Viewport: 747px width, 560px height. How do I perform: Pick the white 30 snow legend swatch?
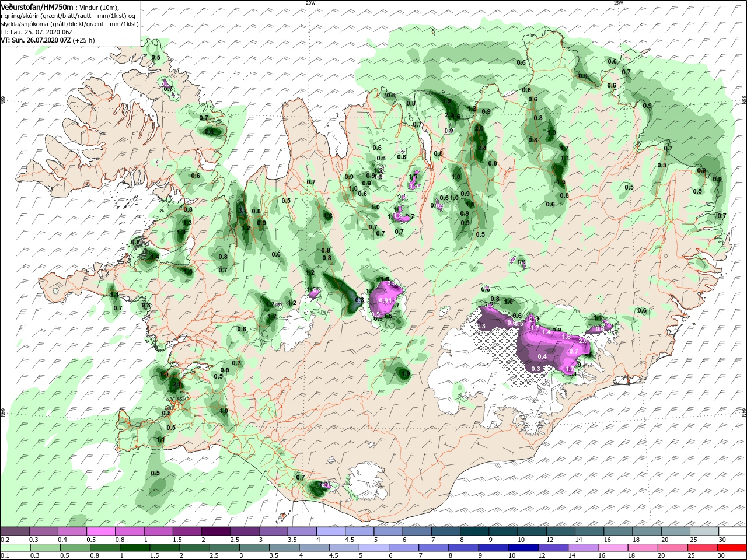click(732, 531)
